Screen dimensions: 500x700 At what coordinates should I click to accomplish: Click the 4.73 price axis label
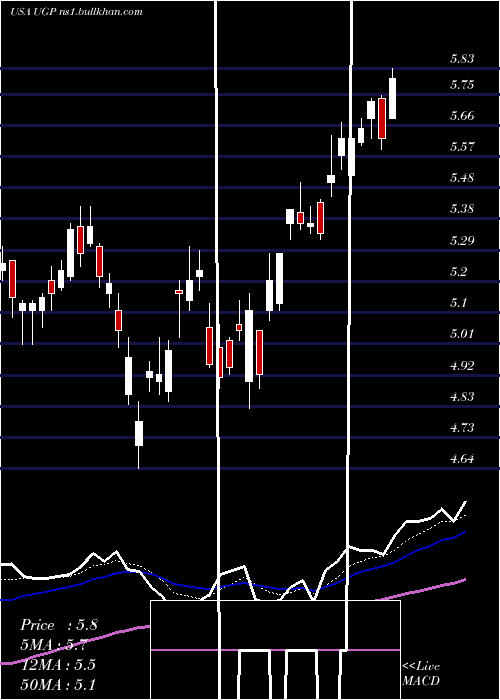tap(462, 428)
